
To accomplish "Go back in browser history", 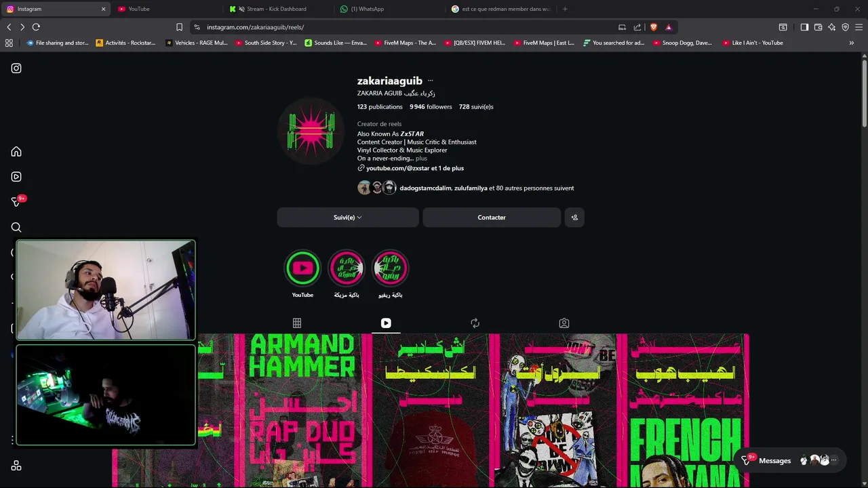I will click(9, 27).
